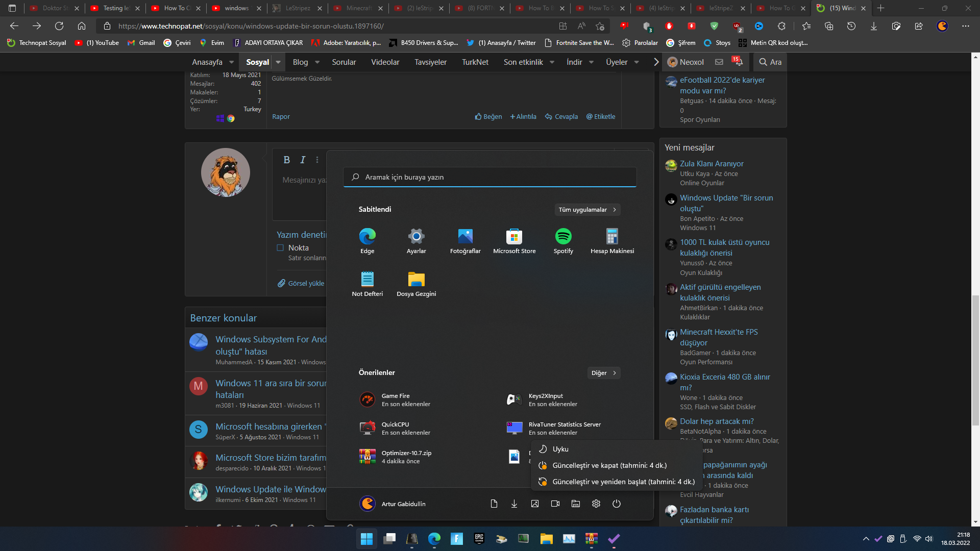This screenshot has height=551, width=980.
Task: Click the Italic formatting button
Action: click(302, 160)
